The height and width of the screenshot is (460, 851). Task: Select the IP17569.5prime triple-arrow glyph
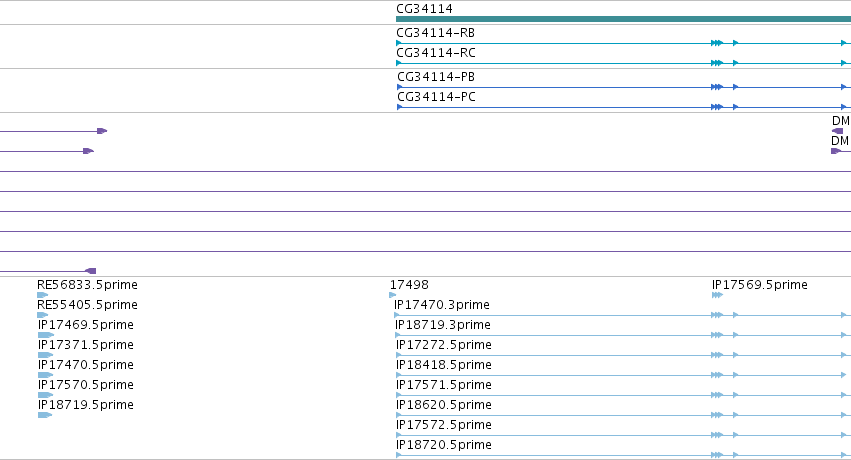tap(717, 295)
